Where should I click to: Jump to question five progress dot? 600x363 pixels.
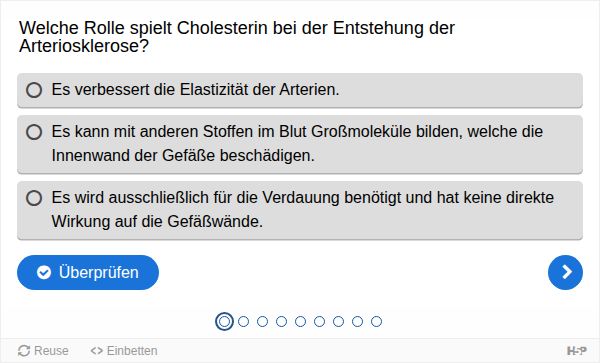300,321
